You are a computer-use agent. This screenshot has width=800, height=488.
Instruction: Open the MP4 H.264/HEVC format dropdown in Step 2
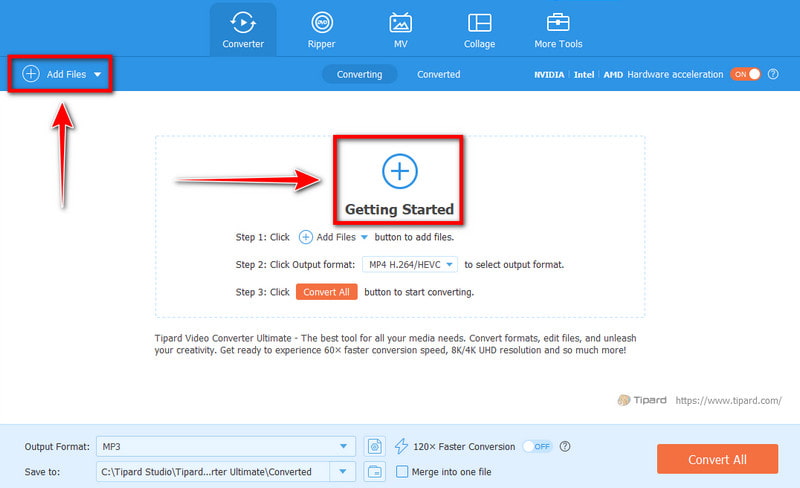tap(410, 264)
